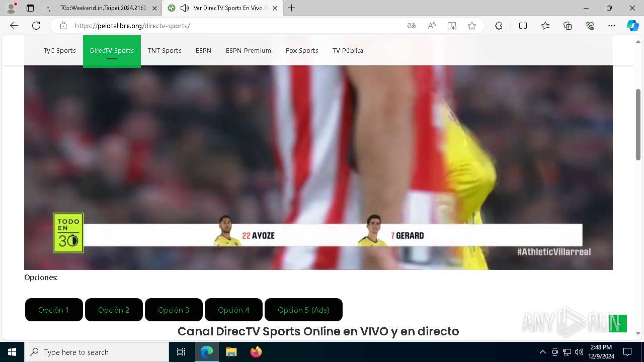
Task: Open the browser profile avatar
Action: 11,8
